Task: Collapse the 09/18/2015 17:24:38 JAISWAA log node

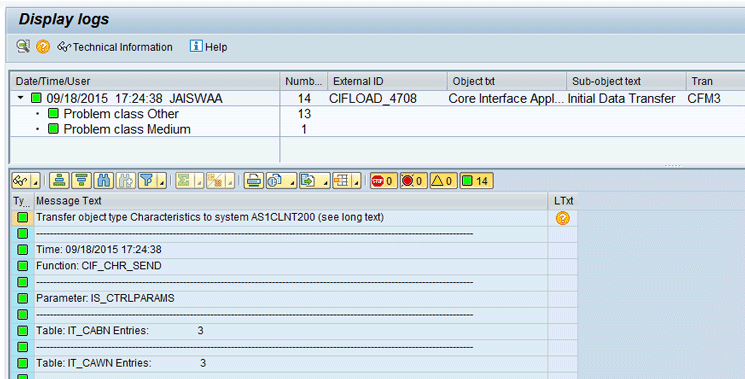Action: [x=20, y=98]
